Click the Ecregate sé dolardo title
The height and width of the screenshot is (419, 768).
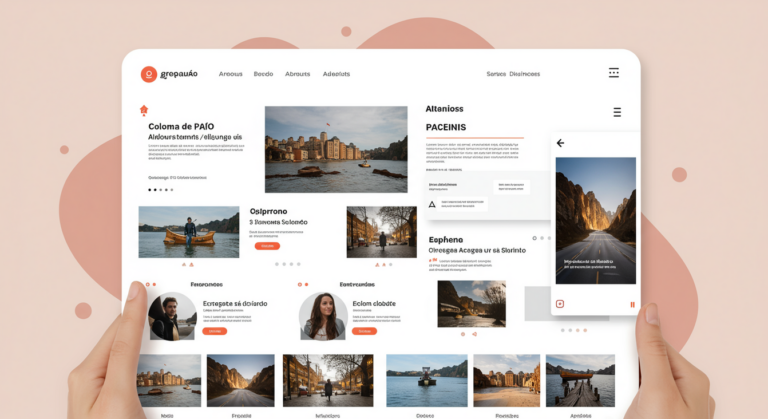point(235,304)
